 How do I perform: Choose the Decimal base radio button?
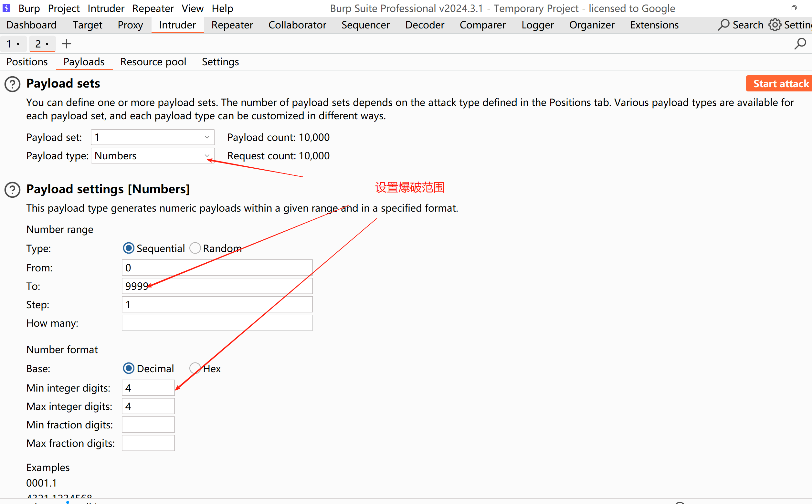(x=129, y=368)
